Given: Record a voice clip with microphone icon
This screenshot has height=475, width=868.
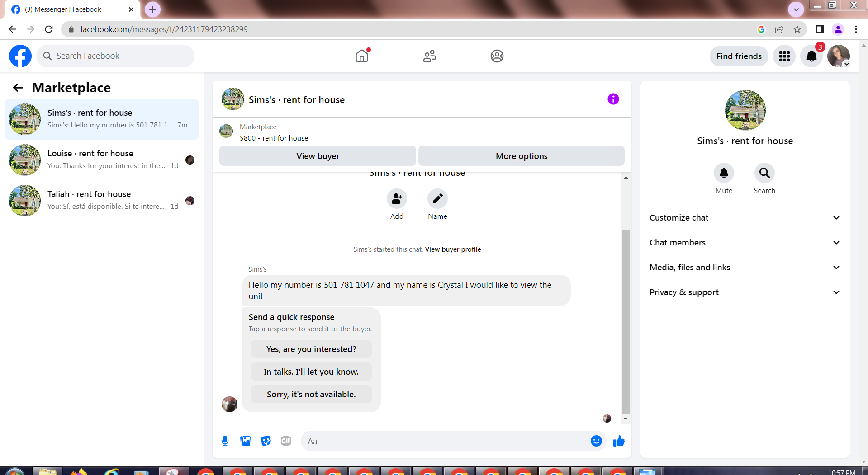Looking at the screenshot, I should pyautogui.click(x=225, y=441).
